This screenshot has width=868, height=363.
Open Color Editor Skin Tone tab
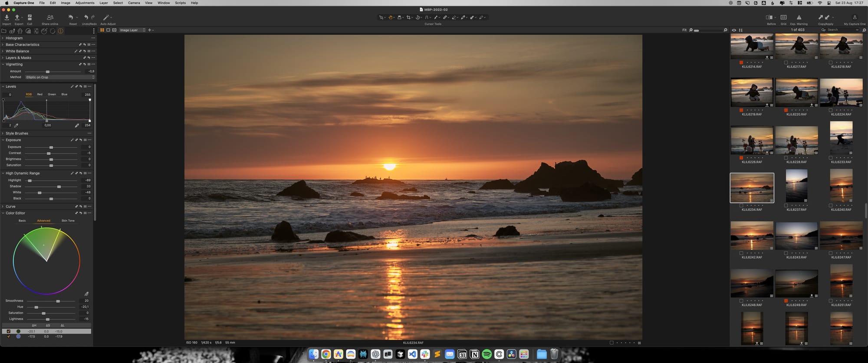tap(68, 221)
